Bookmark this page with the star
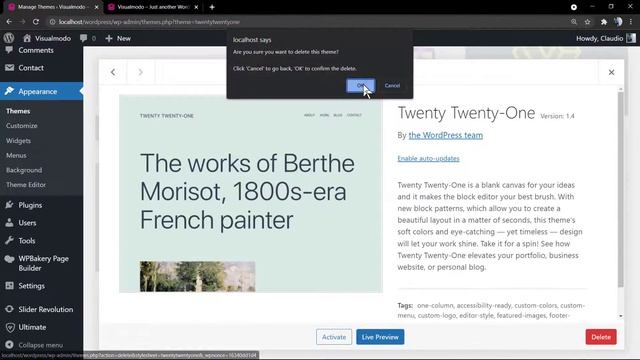The image size is (640, 360). click(x=587, y=22)
